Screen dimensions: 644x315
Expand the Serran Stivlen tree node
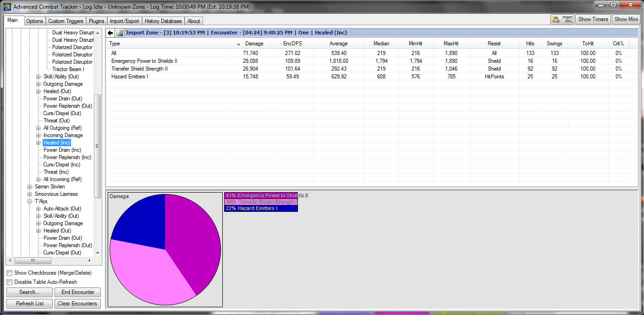click(x=30, y=187)
